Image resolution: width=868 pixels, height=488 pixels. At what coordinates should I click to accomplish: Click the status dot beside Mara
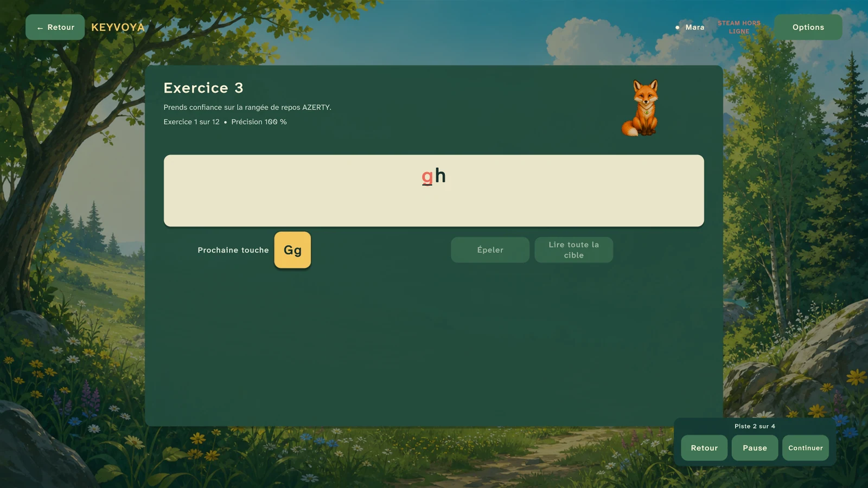pos(677,27)
